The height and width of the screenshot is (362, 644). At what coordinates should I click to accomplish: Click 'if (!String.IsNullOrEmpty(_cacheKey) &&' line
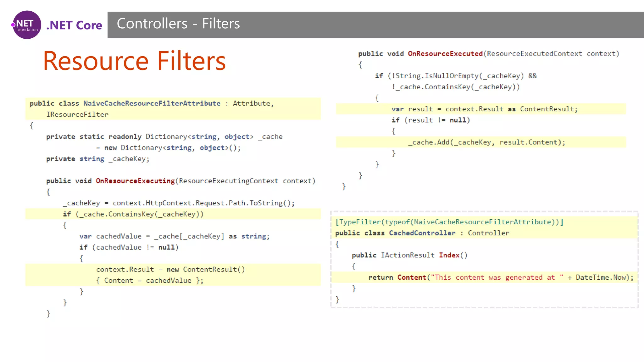coord(456,76)
